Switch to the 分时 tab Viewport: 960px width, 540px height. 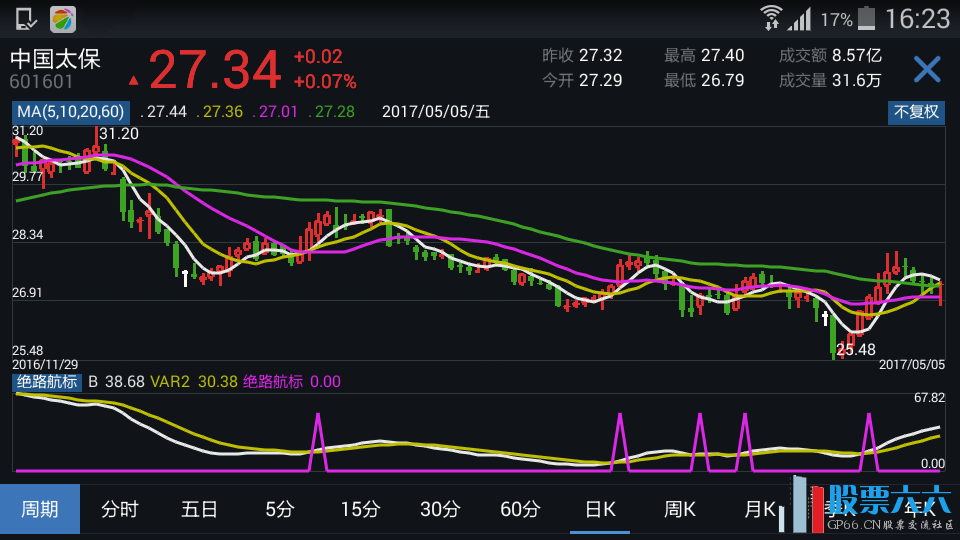[119, 509]
